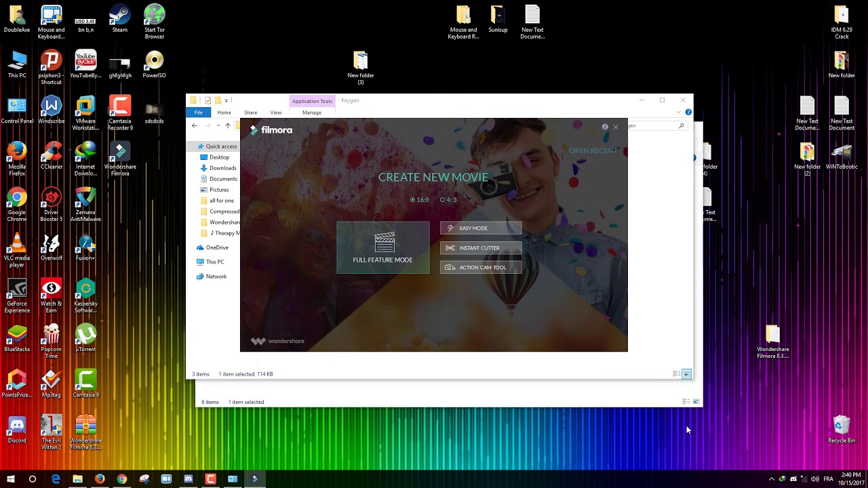Open Desktop in the navigation pane
The image size is (868, 488).
215,157
